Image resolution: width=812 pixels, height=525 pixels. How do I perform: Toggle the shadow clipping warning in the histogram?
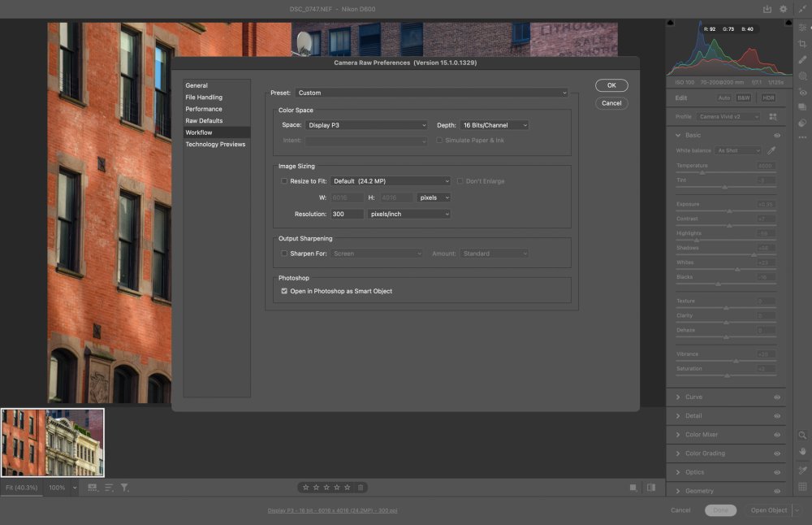coord(670,23)
